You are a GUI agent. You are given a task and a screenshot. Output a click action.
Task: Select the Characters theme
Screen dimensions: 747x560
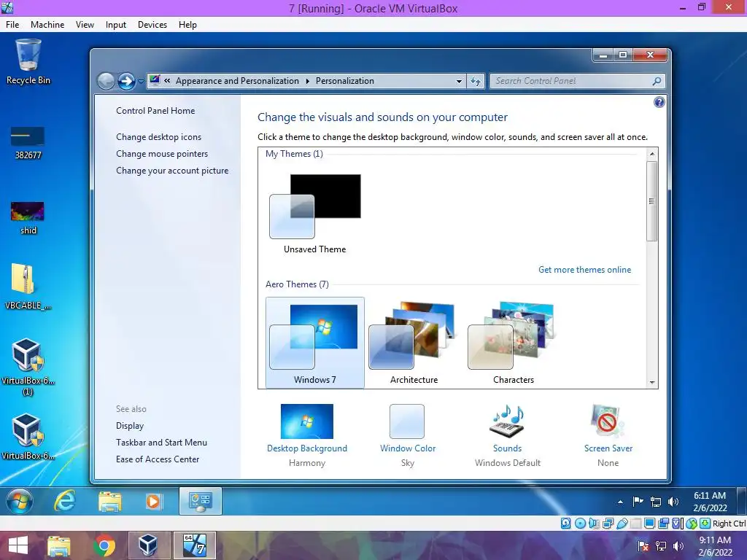pyautogui.click(x=513, y=343)
